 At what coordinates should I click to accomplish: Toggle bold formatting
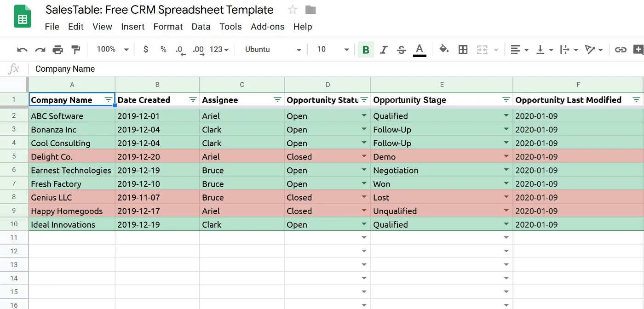366,49
